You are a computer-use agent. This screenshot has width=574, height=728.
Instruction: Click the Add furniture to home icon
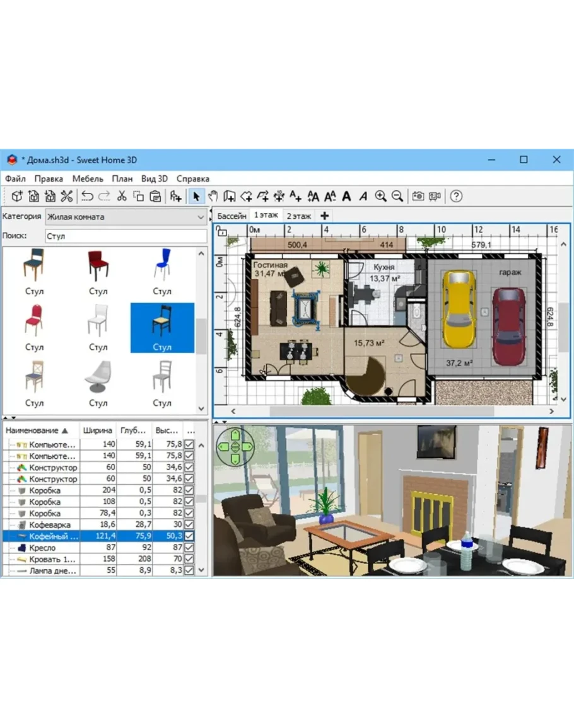[176, 196]
